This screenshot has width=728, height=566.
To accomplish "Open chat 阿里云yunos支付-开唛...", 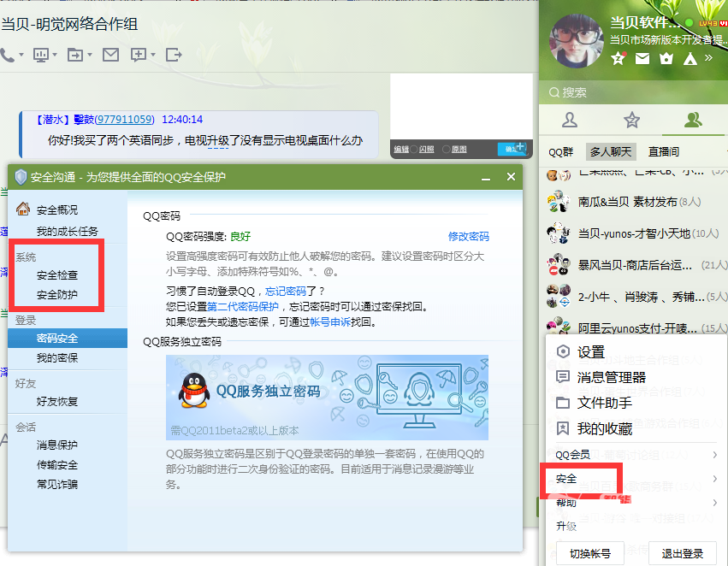I will 633,328.
